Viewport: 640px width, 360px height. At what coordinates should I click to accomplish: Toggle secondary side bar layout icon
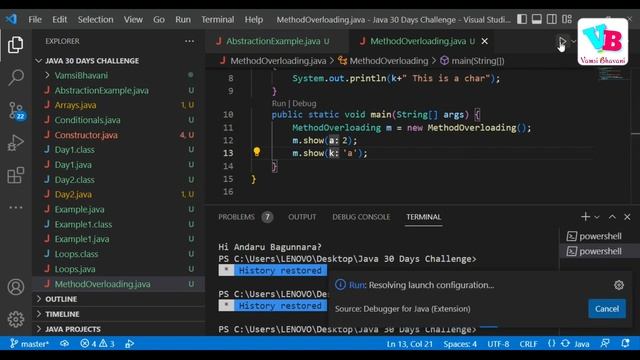click(551, 19)
